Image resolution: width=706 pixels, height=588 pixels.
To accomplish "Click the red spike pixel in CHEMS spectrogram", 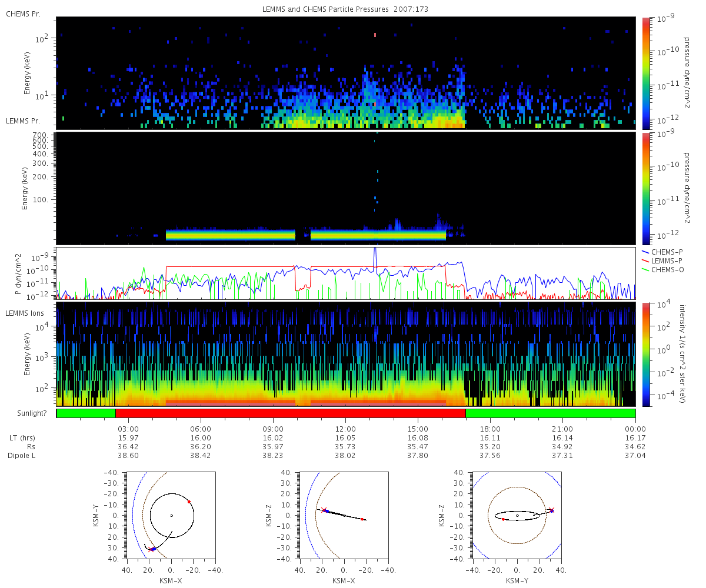I will click(x=375, y=35).
